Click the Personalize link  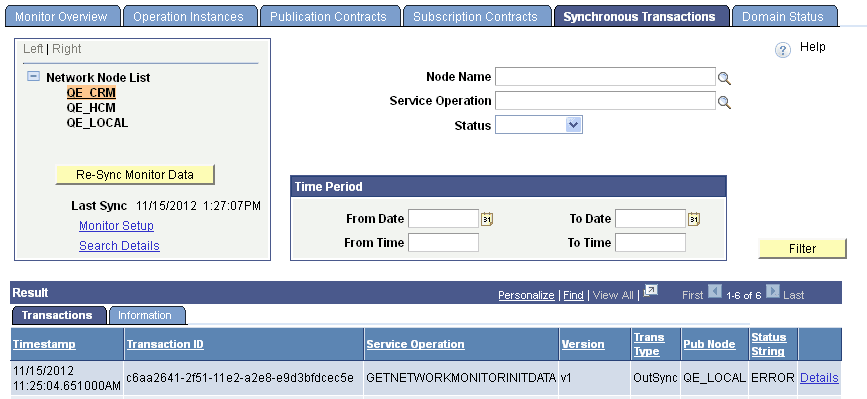coord(526,295)
